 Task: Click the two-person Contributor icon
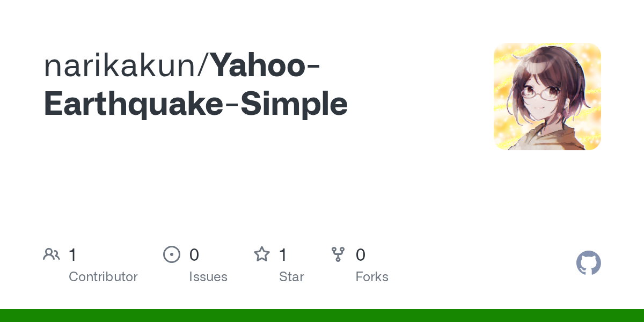coord(52,254)
